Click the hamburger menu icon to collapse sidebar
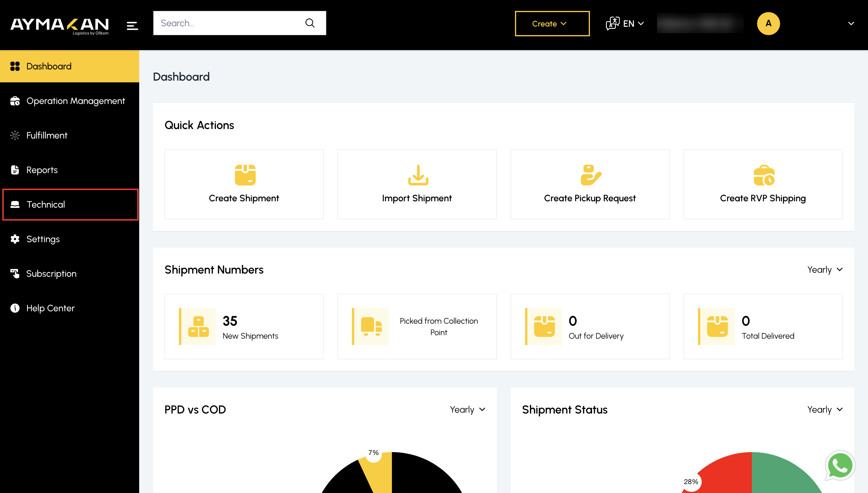Viewport: 868px width, 493px height. 132,26
